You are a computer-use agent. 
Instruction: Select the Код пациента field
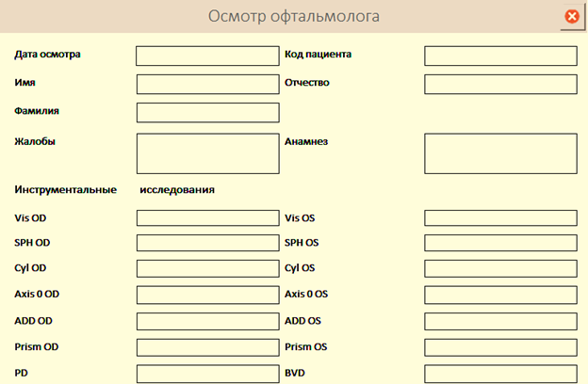(x=500, y=56)
